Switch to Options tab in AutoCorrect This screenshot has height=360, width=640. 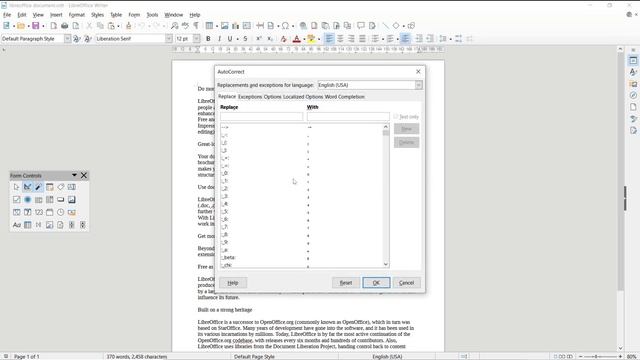(x=272, y=97)
